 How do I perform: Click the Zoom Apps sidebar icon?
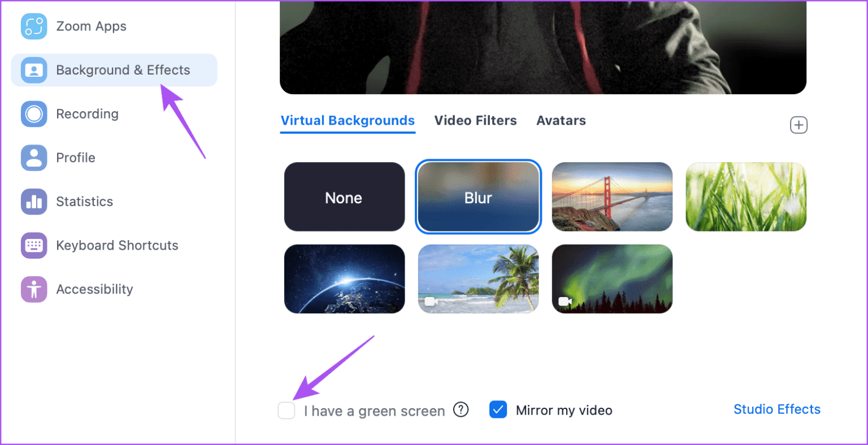pos(34,27)
